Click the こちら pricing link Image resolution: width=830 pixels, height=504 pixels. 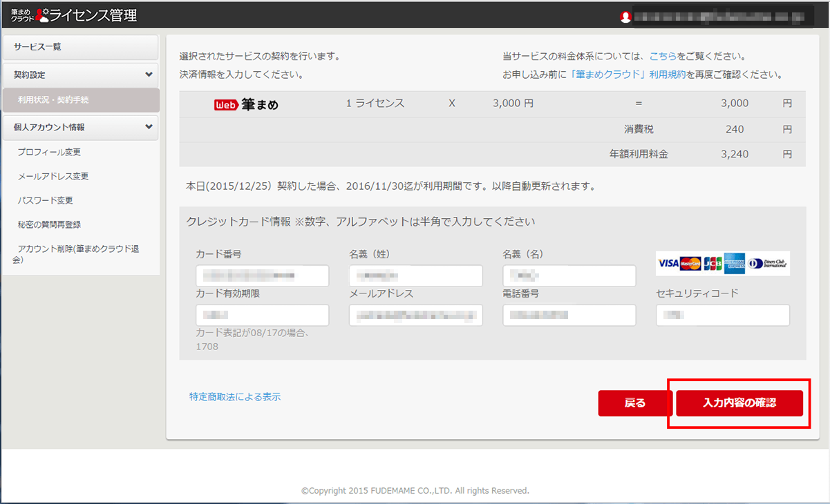pos(662,56)
